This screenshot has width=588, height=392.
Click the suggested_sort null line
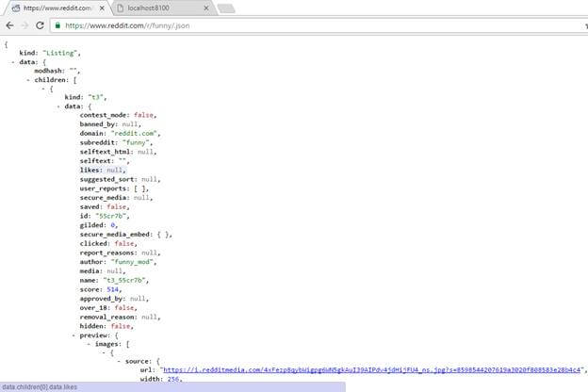120,179
